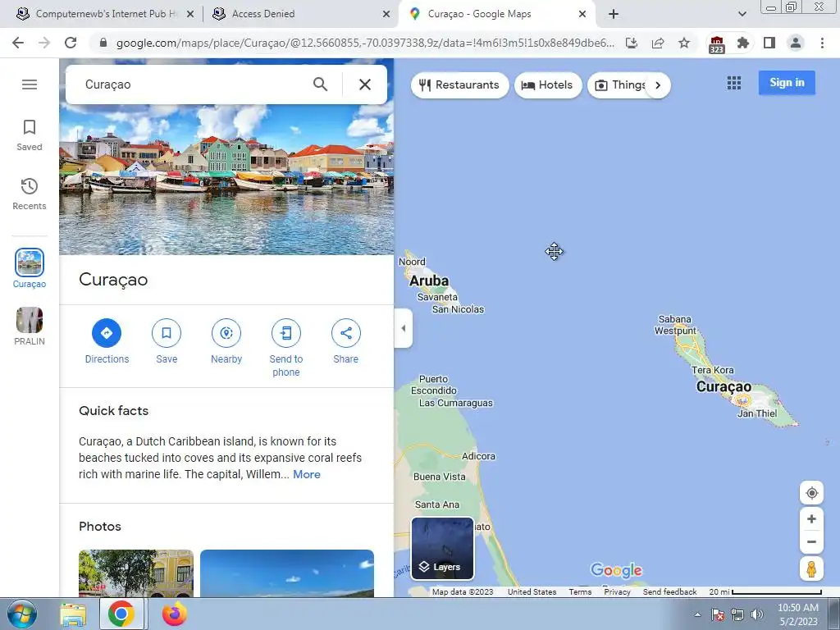This screenshot has width=840, height=630.
Task: Open the Curaçao harbor header photo
Action: pos(226,180)
